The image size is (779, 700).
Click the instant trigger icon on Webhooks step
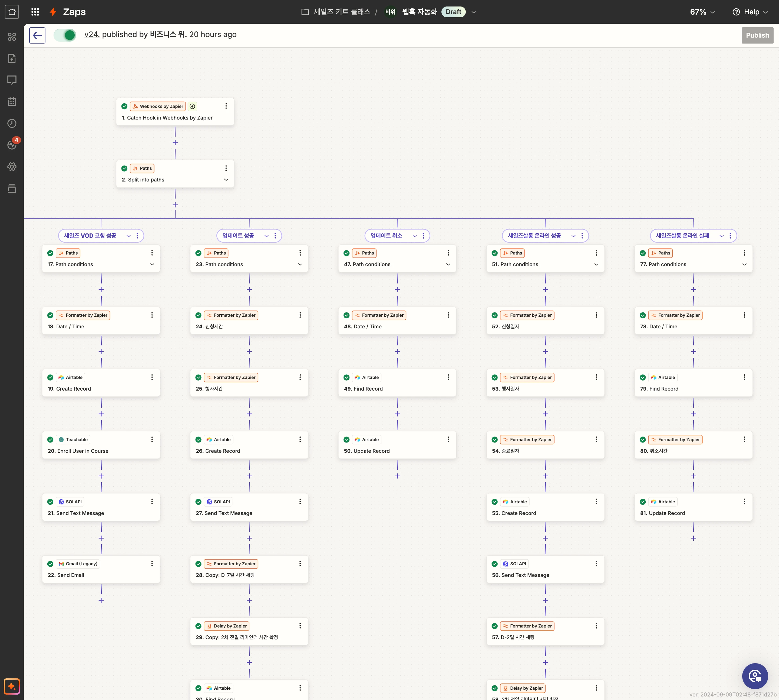pos(192,106)
